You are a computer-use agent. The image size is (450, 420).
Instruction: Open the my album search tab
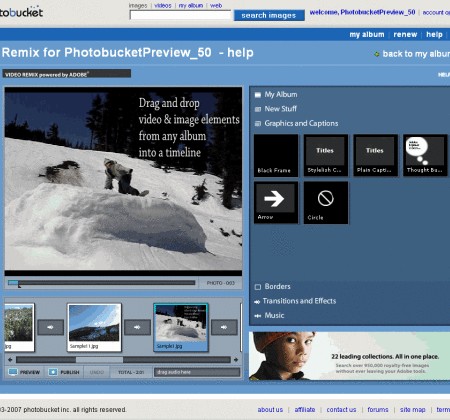[191, 5]
